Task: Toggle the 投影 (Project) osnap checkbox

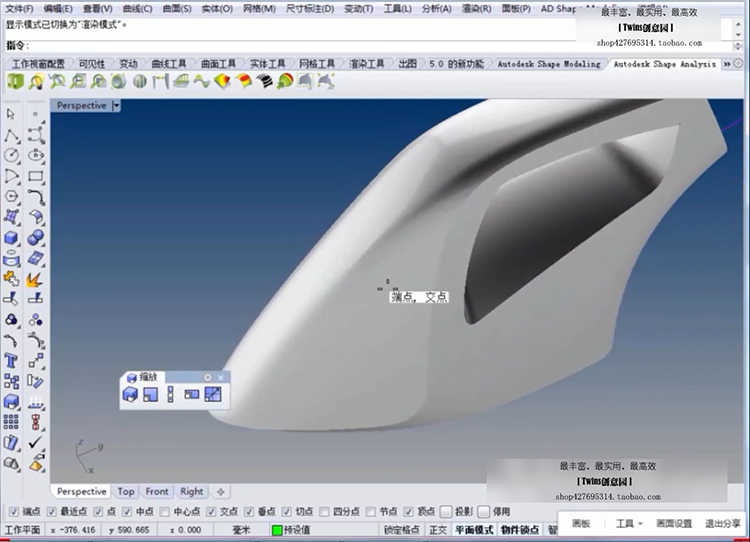Action: pos(446,511)
